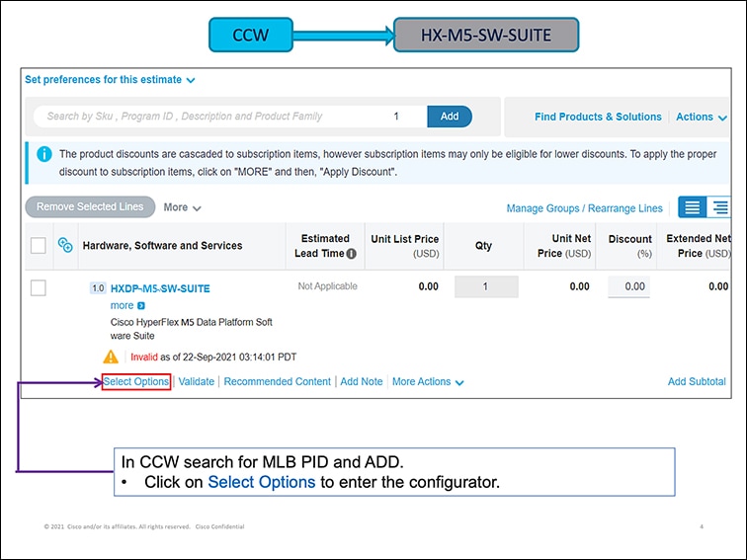This screenshot has height=560, width=747.
Task: Click the yellow warning triangle icon
Action: (111, 357)
